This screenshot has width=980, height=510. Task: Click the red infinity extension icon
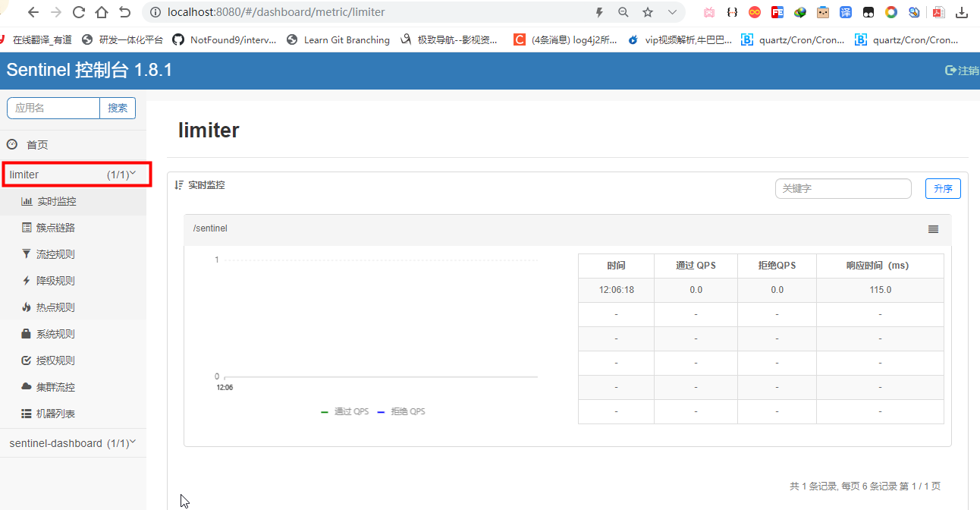tap(755, 12)
